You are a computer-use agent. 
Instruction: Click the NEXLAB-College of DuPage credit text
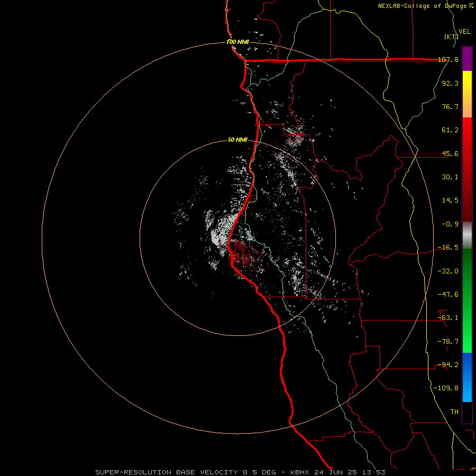pos(425,6)
